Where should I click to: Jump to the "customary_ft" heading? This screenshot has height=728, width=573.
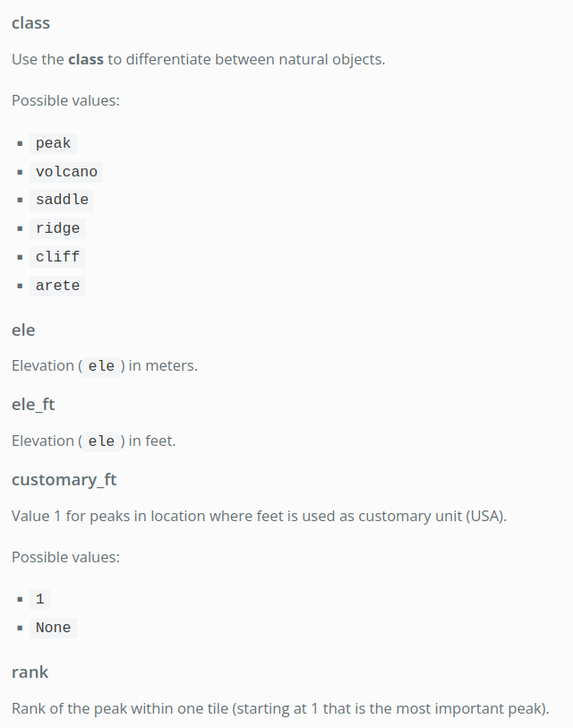pyautogui.click(x=64, y=480)
